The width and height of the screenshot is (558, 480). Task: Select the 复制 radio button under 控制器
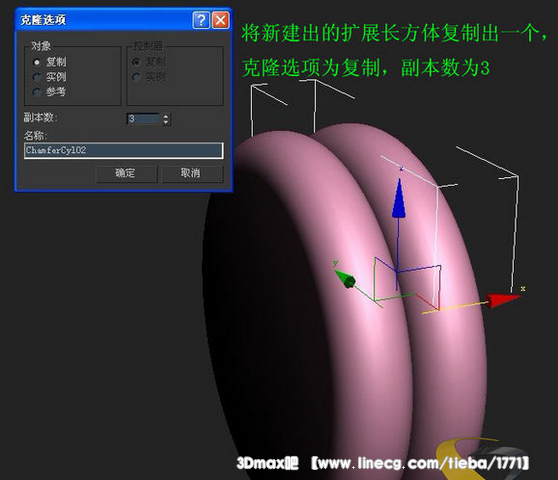pyautogui.click(x=136, y=62)
